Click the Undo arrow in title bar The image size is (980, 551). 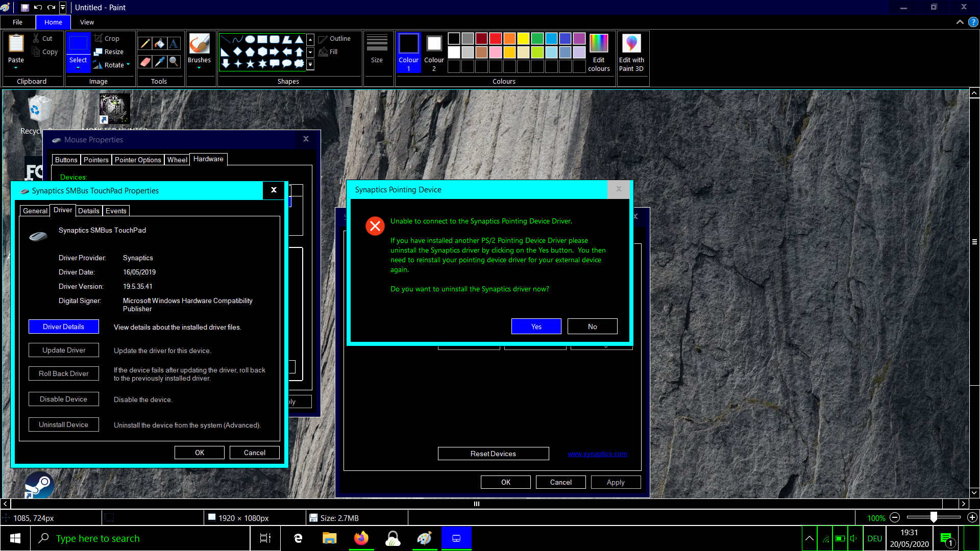tap(38, 7)
